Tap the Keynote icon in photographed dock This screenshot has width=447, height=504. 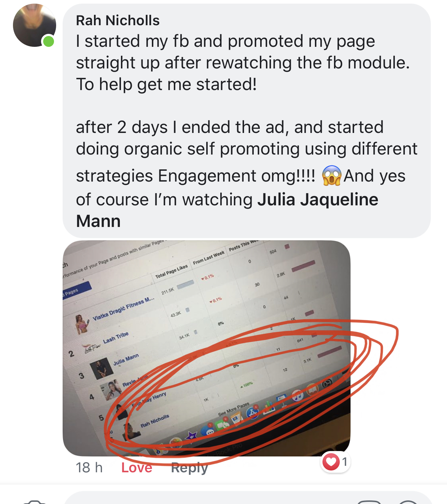tap(281, 400)
